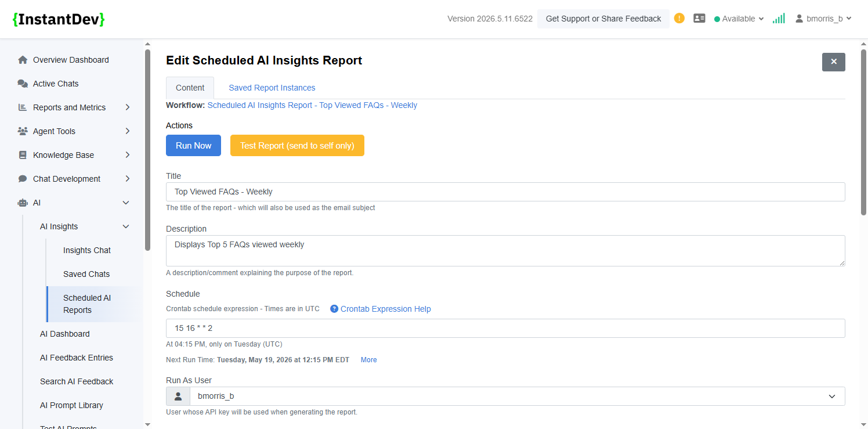The image size is (868, 429).
Task: Open Active Chats in sidebar
Action: 56,84
